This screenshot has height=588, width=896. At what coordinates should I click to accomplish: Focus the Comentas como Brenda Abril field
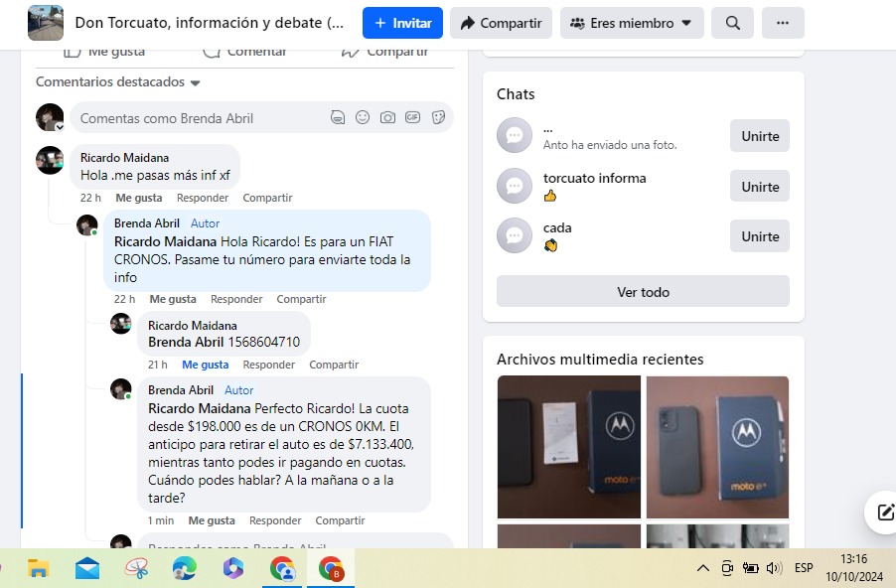(x=199, y=118)
